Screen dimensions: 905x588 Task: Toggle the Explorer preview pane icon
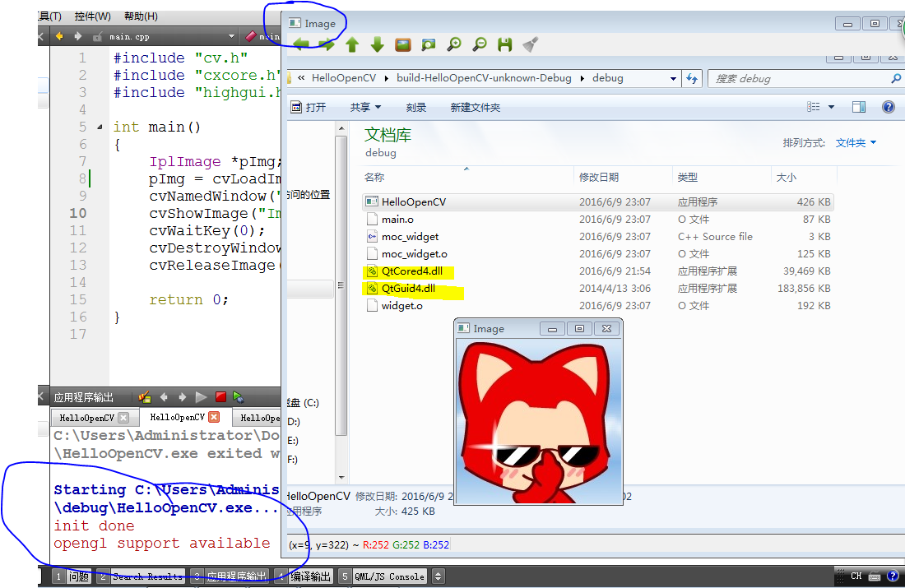tap(859, 107)
